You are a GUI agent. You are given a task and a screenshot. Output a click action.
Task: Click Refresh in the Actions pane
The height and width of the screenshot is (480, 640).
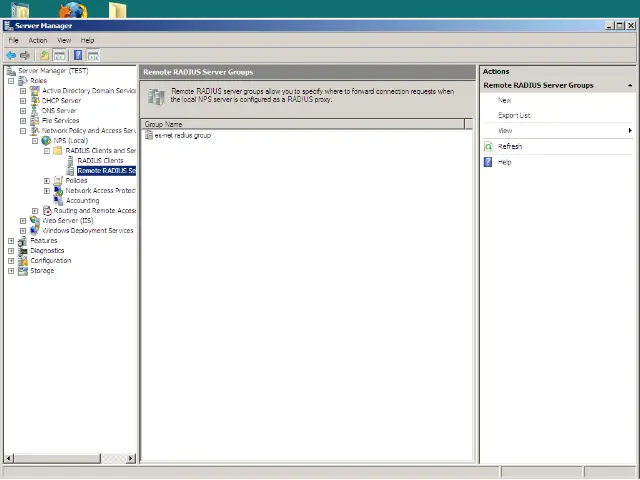coord(510,147)
